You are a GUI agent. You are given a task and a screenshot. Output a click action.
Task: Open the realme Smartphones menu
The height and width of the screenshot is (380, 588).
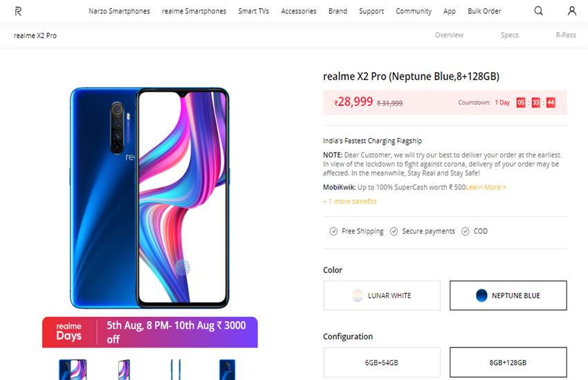pyautogui.click(x=194, y=11)
